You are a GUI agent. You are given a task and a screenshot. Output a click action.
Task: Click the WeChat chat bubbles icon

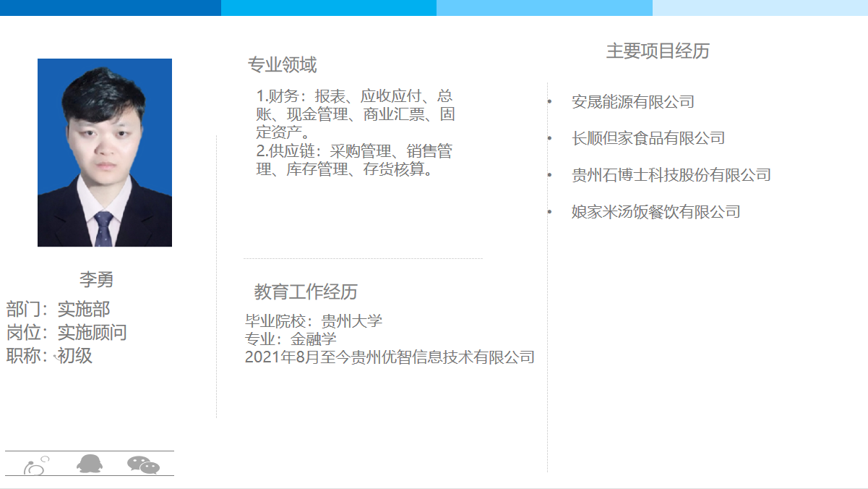point(143,464)
